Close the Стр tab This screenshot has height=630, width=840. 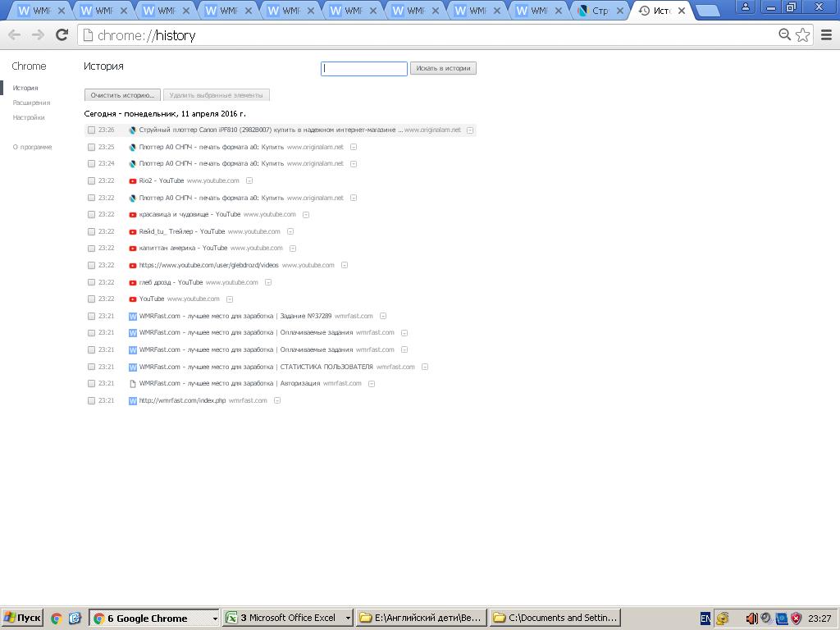pyautogui.click(x=620, y=11)
